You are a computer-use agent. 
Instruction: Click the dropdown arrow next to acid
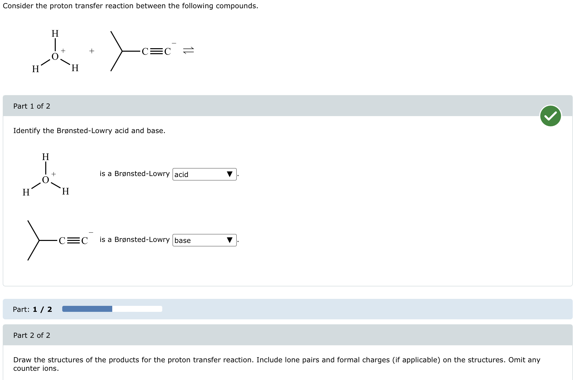pos(229,174)
